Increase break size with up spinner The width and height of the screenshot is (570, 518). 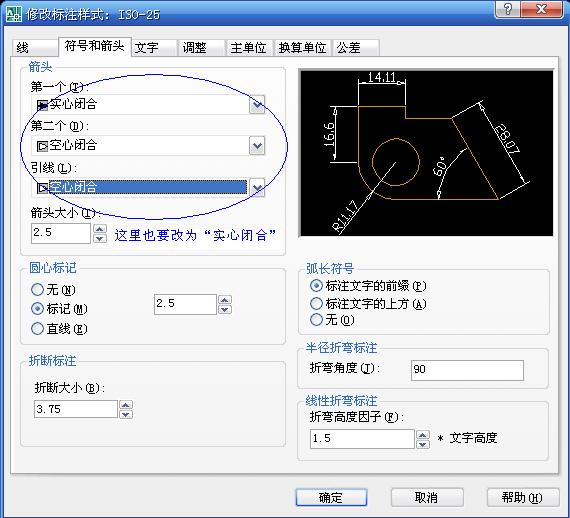(x=126, y=405)
